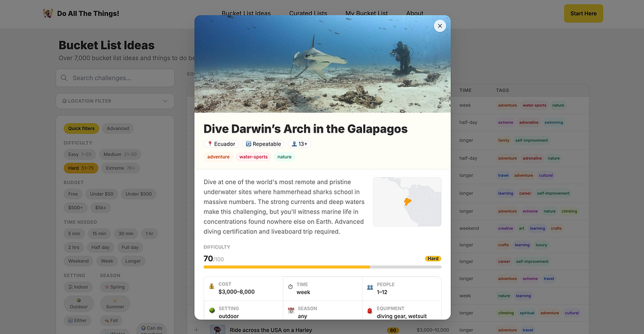The image size is (644, 334).
Task: Select the Full day time filter
Action: point(130,247)
